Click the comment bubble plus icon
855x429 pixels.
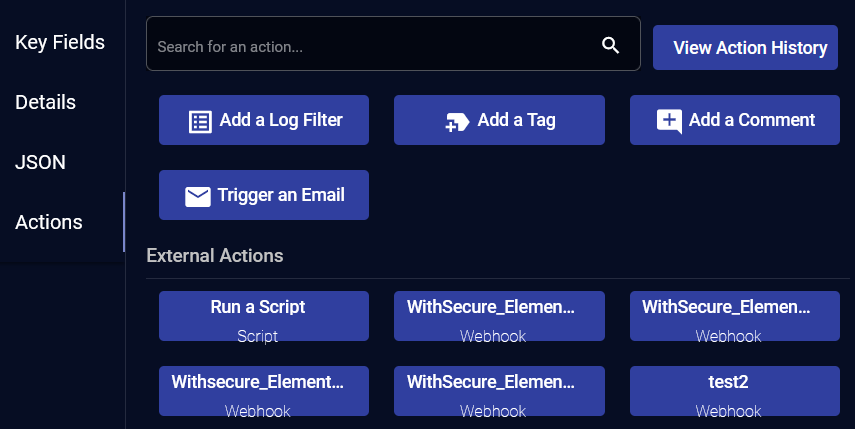click(669, 122)
